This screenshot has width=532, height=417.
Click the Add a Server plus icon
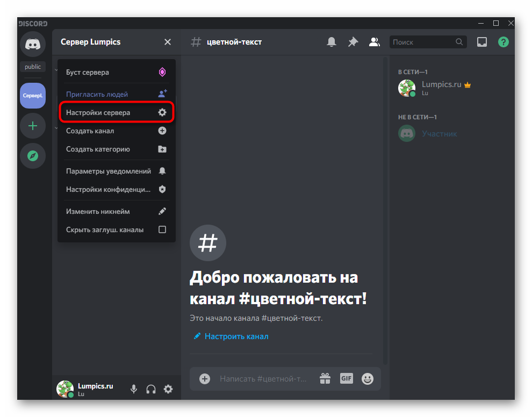(33, 126)
